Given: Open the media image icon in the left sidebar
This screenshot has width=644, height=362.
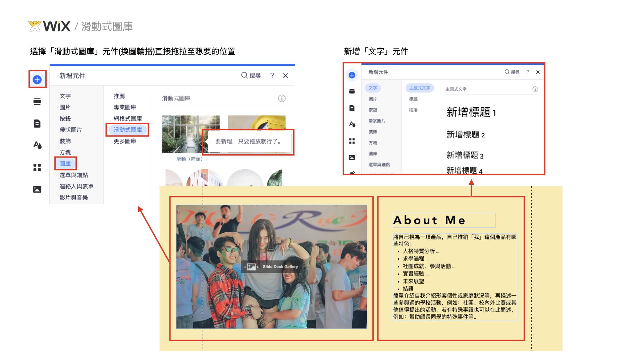Looking at the screenshot, I should (x=37, y=189).
